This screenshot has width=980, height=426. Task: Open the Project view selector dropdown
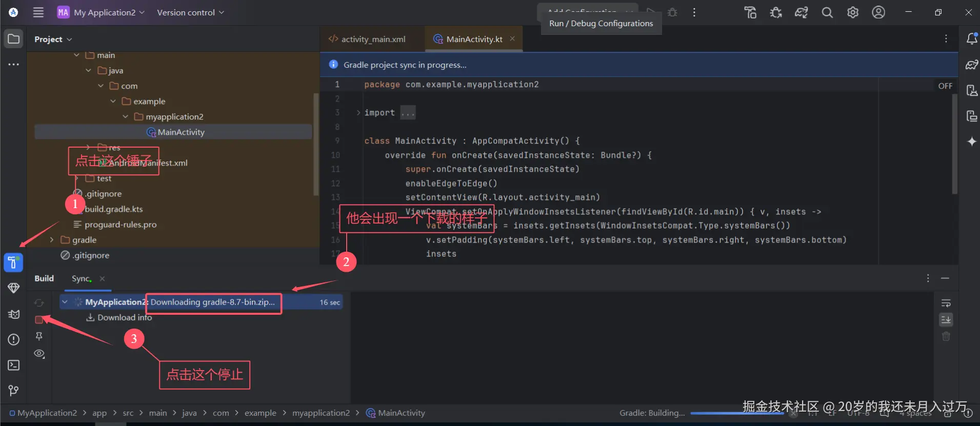53,39
